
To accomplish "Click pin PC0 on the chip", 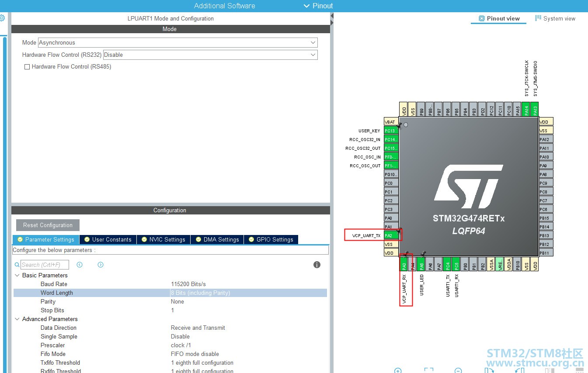I will pyautogui.click(x=391, y=183).
